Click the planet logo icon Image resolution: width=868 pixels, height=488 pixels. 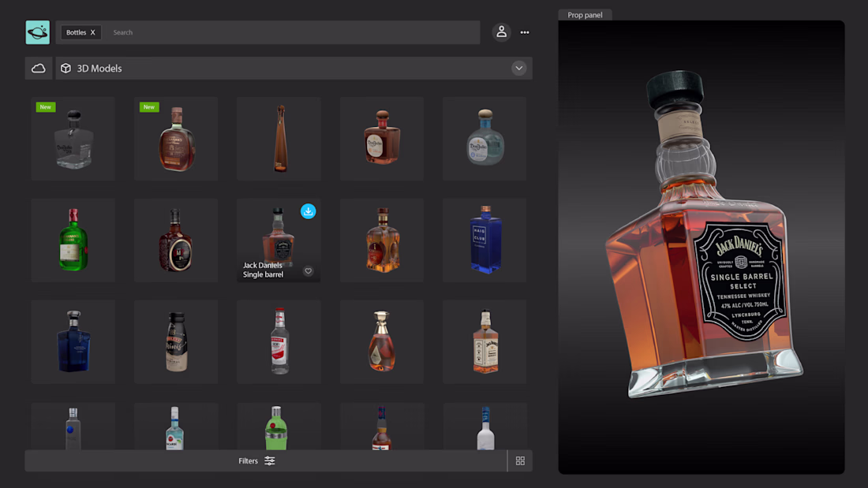[38, 32]
